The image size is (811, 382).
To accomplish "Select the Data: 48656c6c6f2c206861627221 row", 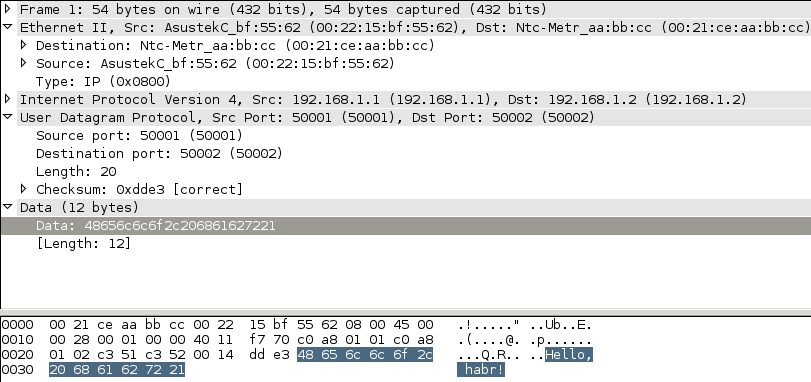I will 406,225.
